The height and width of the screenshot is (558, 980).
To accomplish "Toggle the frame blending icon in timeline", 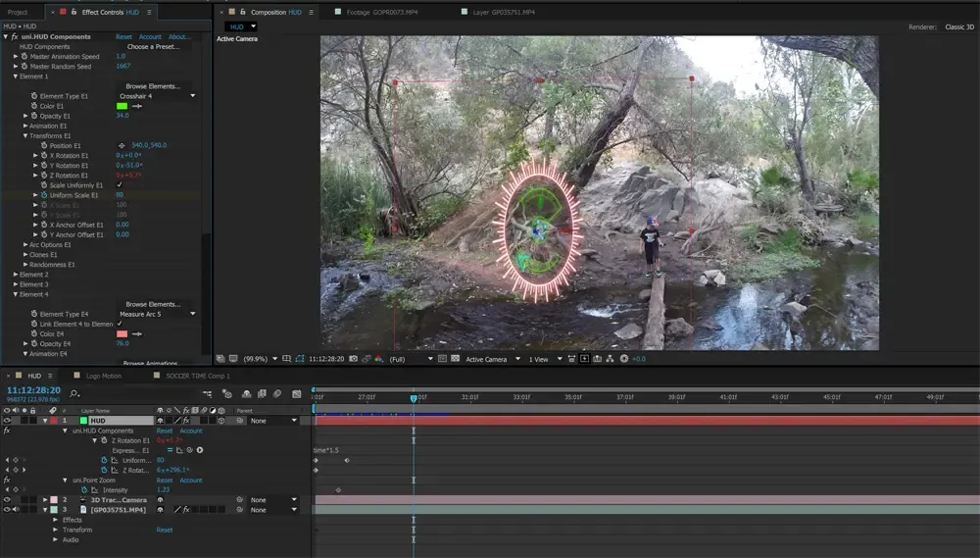I will tap(262, 393).
